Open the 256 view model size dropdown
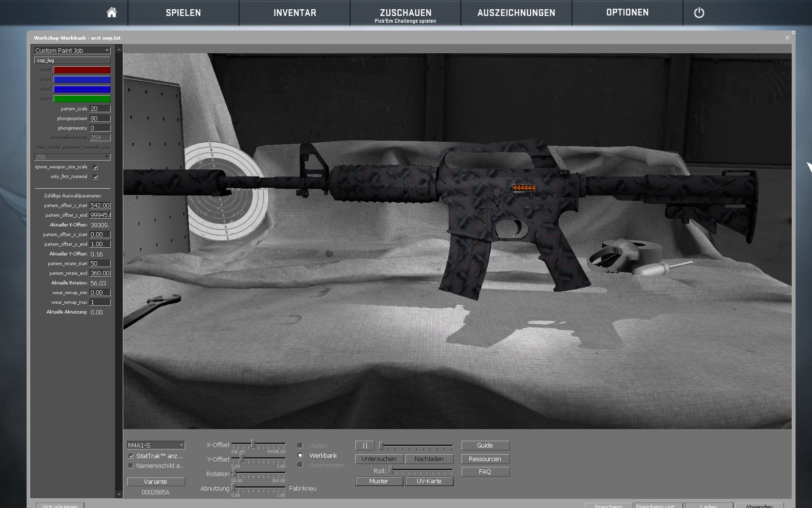Screen dimensions: 812x508 pyautogui.click(x=72, y=157)
